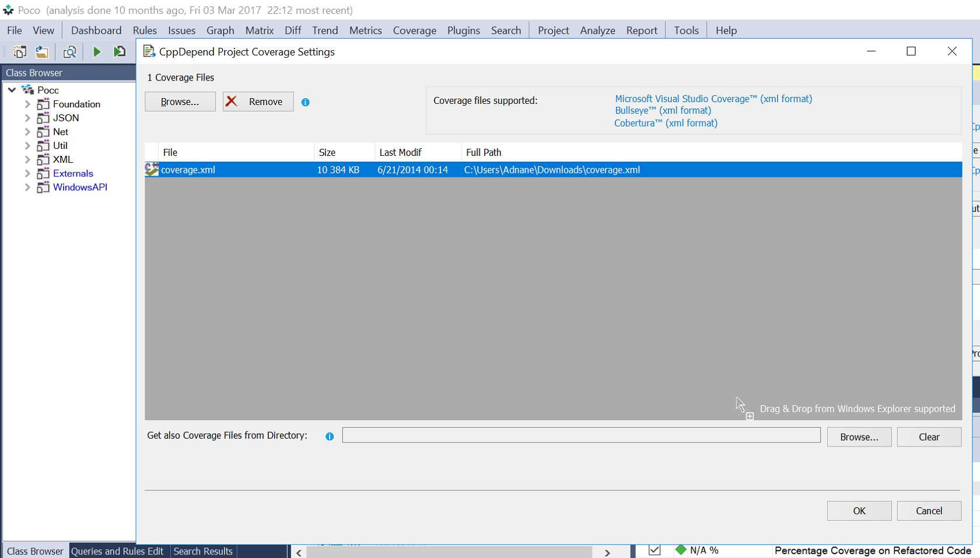980x558 pixels.
Task: Collapse the Poco root node
Action: click(12, 90)
